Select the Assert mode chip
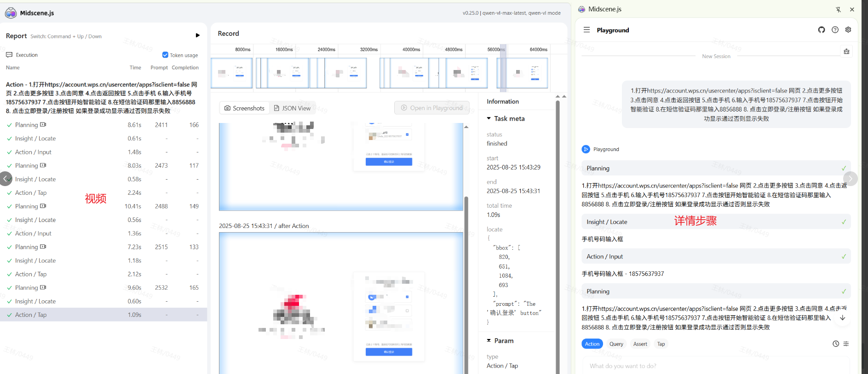The height and width of the screenshot is (374, 868). pos(640,344)
